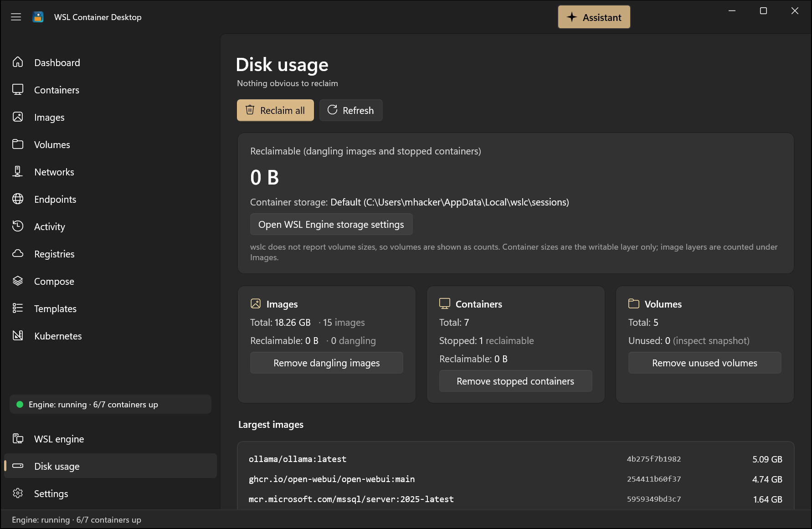Click the engine running status indicator
This screenshot has height=529, width=812.
[110, 405]
